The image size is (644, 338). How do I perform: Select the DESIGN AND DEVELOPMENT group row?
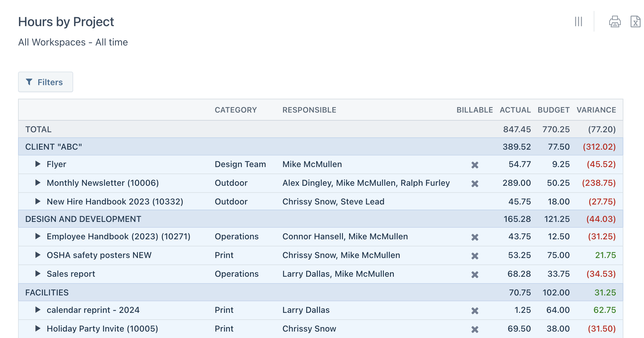(83, 219)
